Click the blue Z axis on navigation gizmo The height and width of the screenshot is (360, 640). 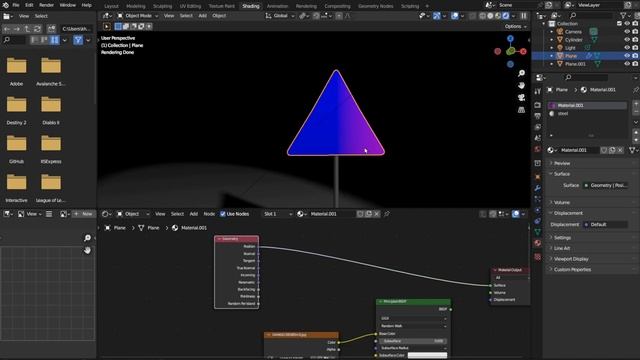(510, 38)
